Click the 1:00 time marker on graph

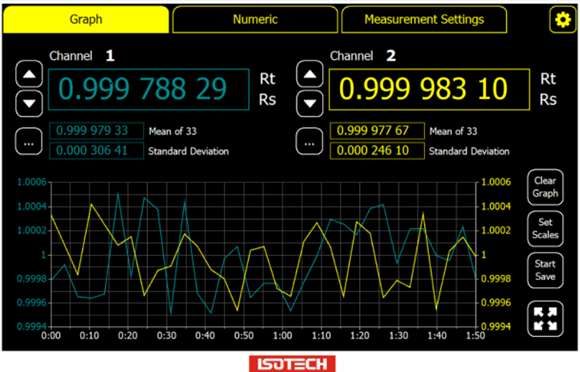click(x=282, y=336)
